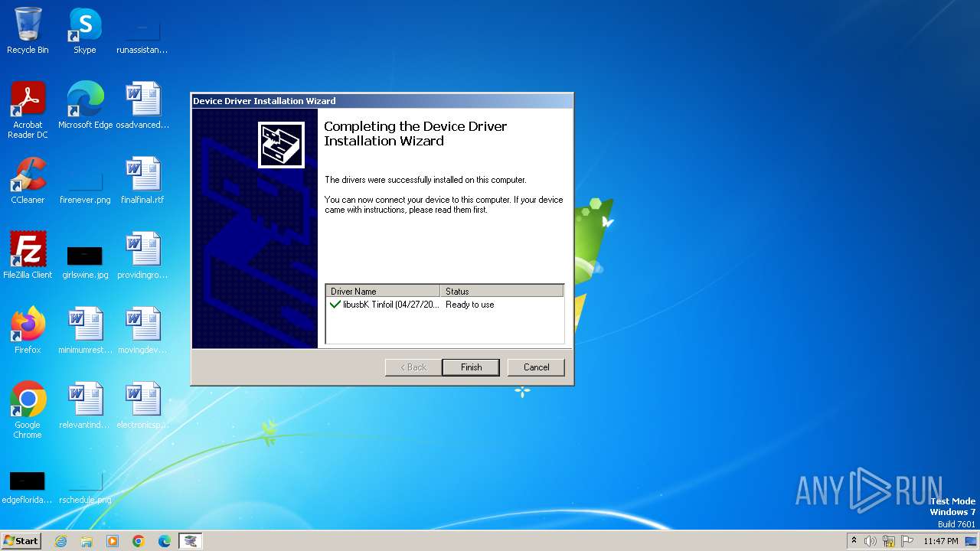
Task: Click the Driver Name column header
Action: [383, 292]
